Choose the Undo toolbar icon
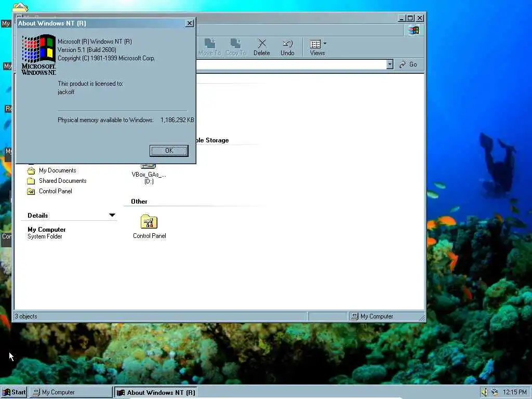The height and width of the screenshot is (399, 532). [x=287, y=47]
